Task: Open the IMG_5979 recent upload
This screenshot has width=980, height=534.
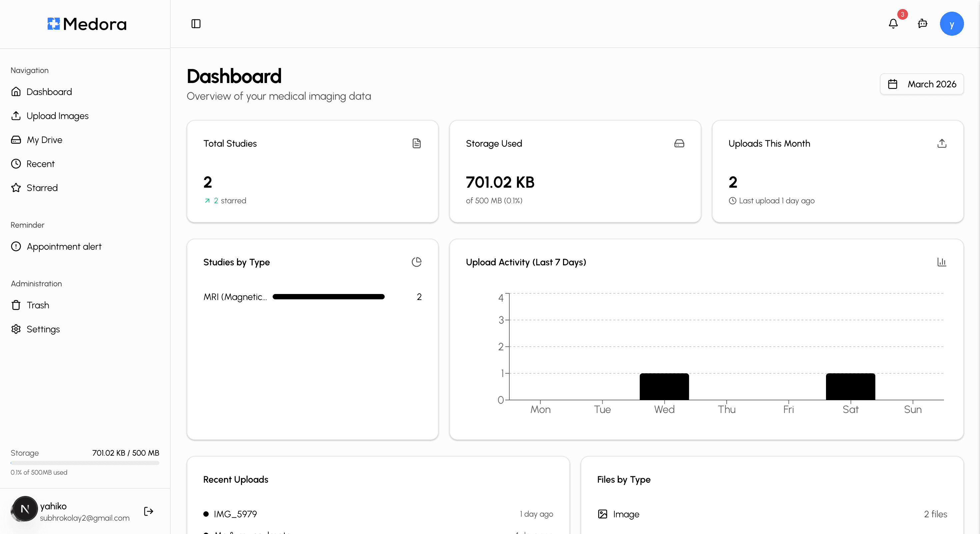Action: (x=235, y=514)
